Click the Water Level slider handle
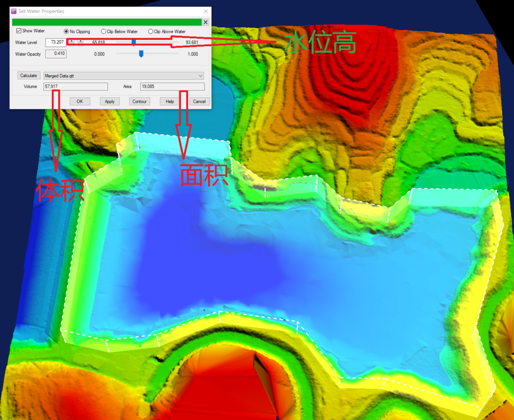Image resolution: width=514 pixels, height=420 pixels. [134, 42]
